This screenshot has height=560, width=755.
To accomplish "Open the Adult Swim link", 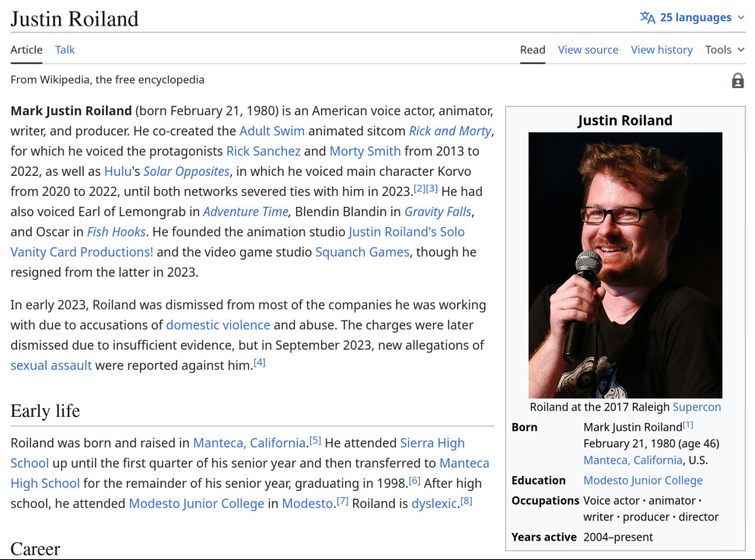I will point(272,131).
